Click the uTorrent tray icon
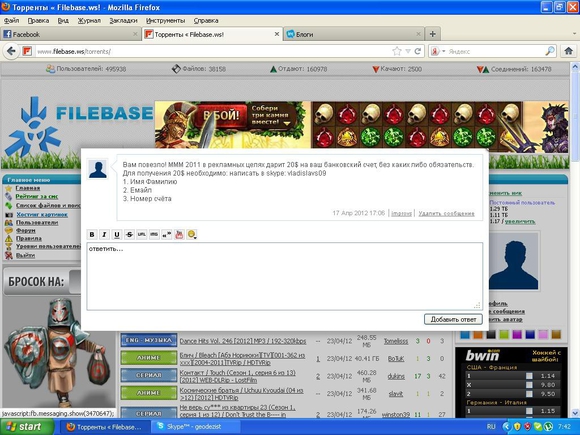The height and width of the screenshot is (435, 580). (548, 426)
